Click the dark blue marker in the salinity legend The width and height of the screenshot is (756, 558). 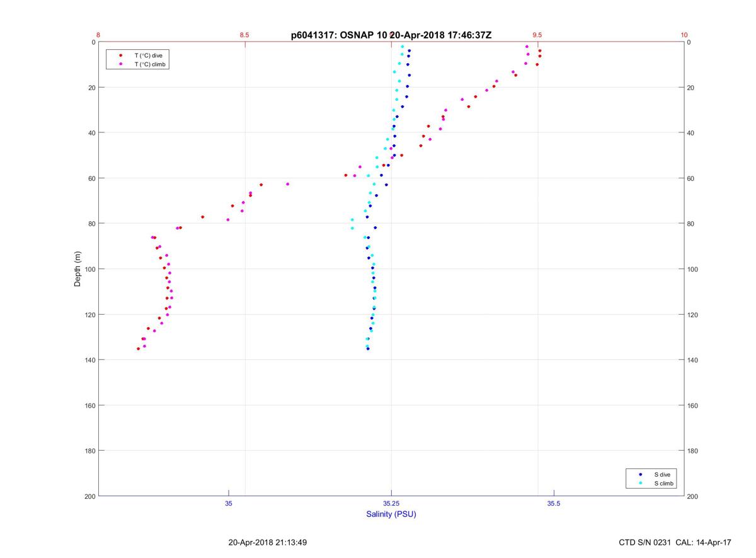tap(641, 474)
